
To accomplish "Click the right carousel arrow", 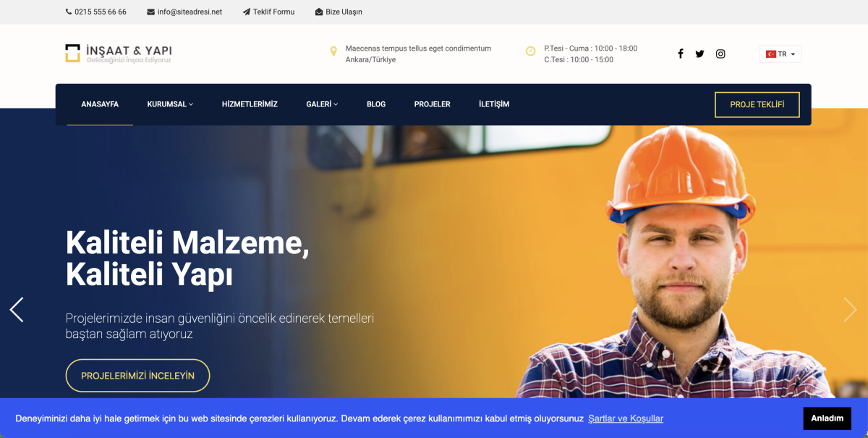I will pos(851,309).
